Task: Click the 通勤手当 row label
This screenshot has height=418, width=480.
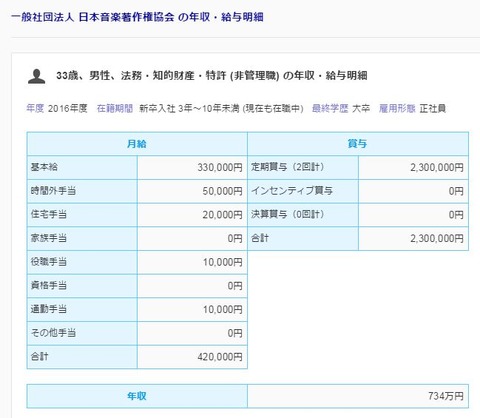Action: pyautogui.click(x=49, y=309)
